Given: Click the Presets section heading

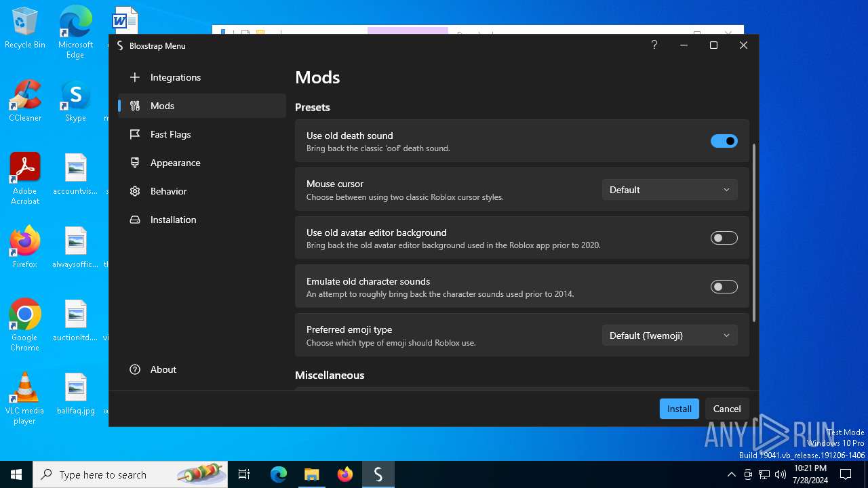Looking at the screenshot, I should pos(313,107).
